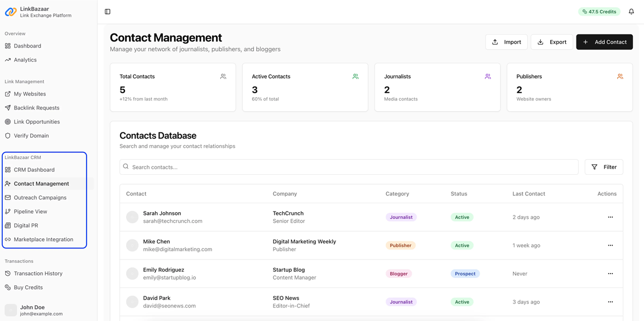
Task: Open the Filter dropdown for contacts
Action: tap(604, 167)
